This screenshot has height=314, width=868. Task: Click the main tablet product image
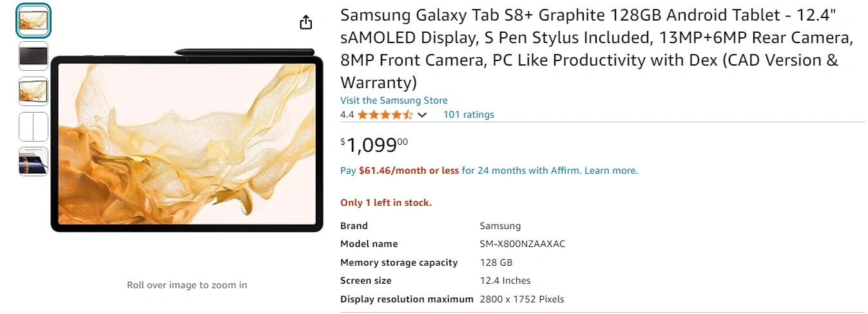pos(187,145)
